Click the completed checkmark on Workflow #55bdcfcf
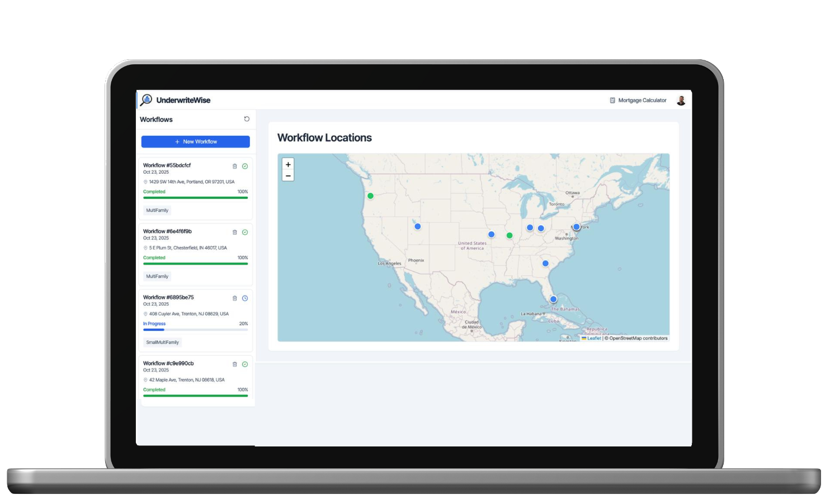Viewport: 830px width, 504px height. (x=245, y=166)
